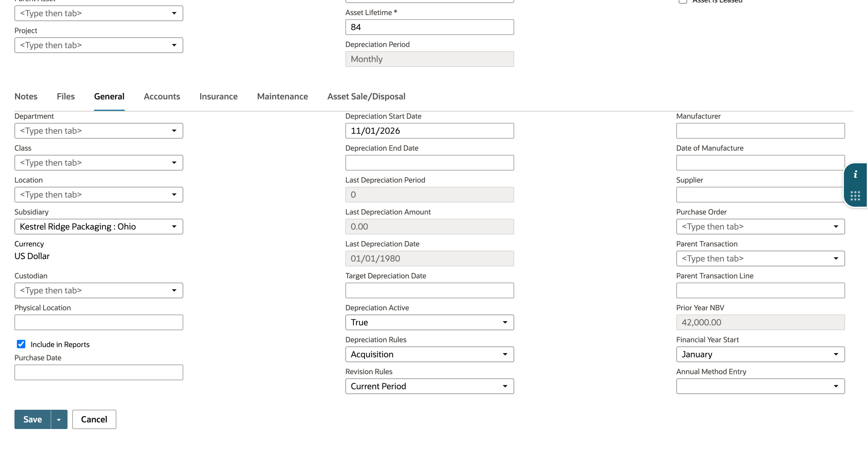The image size is (868, 470).
Task: Open the info icon side panel
Action: [855, 174]
